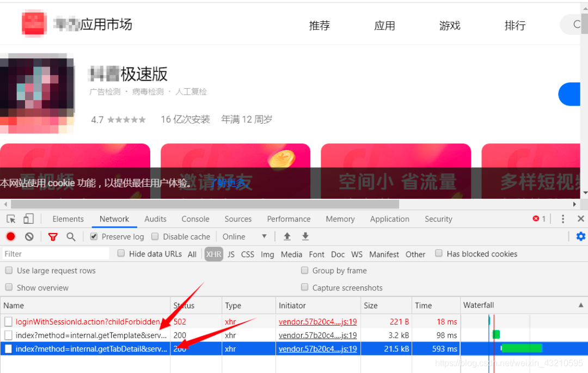
Task: Click the red error count indicator
Action: pyautogui.click(x=539, y=218)
